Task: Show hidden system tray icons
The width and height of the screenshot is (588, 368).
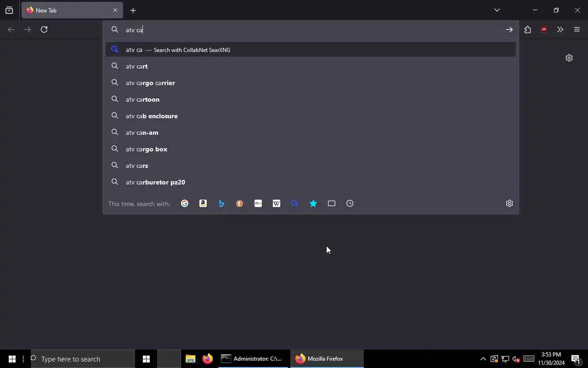Action: tap(483, 359)
